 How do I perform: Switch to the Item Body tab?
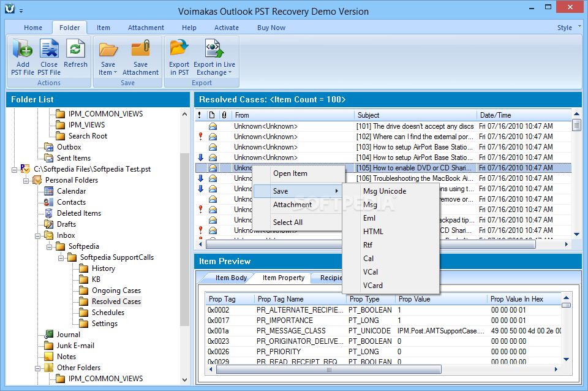(231, 278)
